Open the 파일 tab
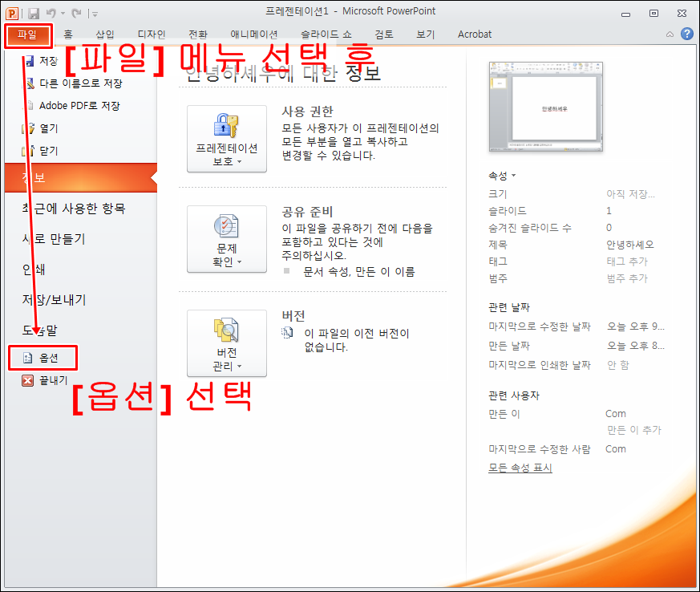This screenshot has height=592, width=700. click(28, 34)
